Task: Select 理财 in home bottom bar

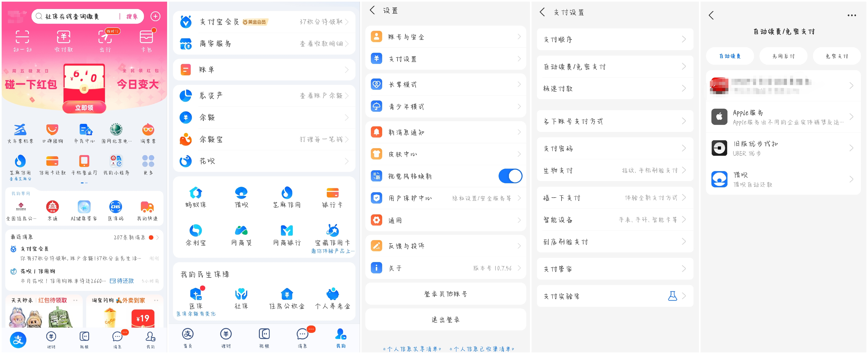Action: (x=51, y=340)
